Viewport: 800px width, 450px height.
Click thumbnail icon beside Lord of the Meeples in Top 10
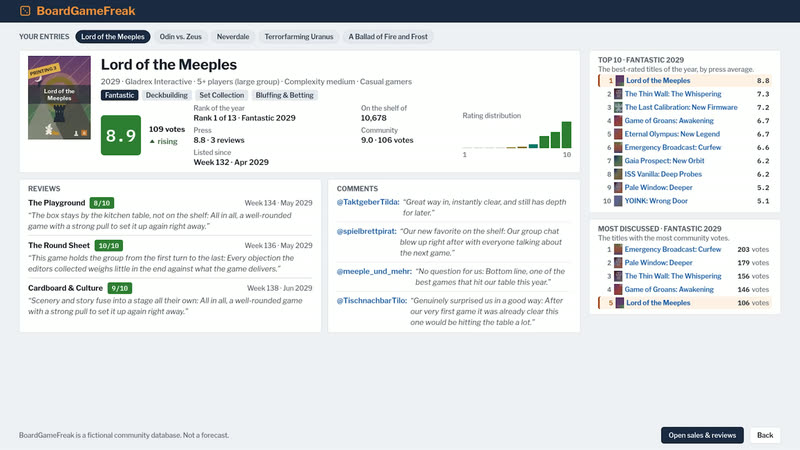[x=619, y=81]
